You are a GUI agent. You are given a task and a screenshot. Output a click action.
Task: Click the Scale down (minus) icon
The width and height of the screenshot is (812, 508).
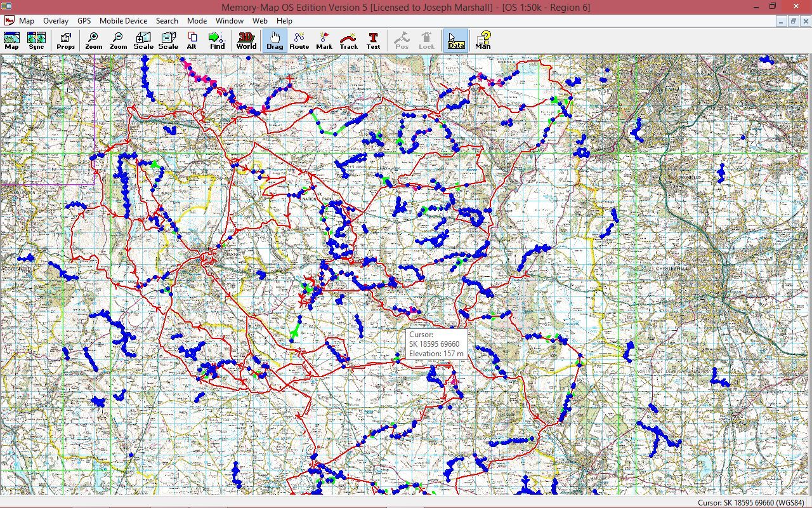[x=168, y=41]
